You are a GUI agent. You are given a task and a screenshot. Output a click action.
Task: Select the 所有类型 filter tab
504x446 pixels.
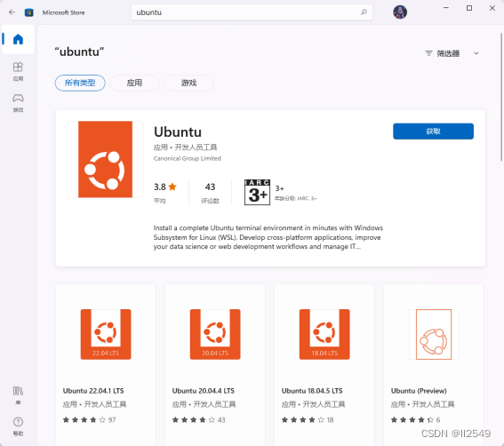click(80, 83)
